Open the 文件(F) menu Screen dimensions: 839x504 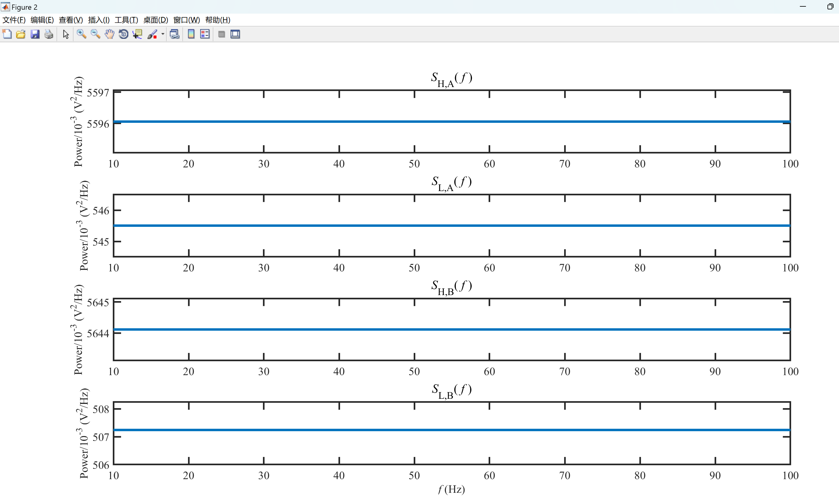click(14, 20)
